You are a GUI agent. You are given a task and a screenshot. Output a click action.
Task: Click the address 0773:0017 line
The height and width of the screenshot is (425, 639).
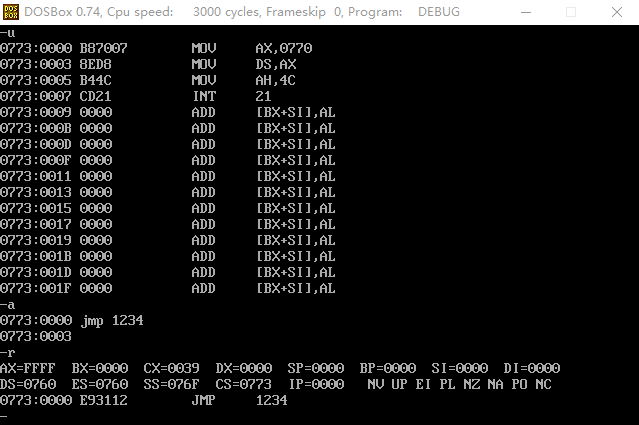[168, 224]
